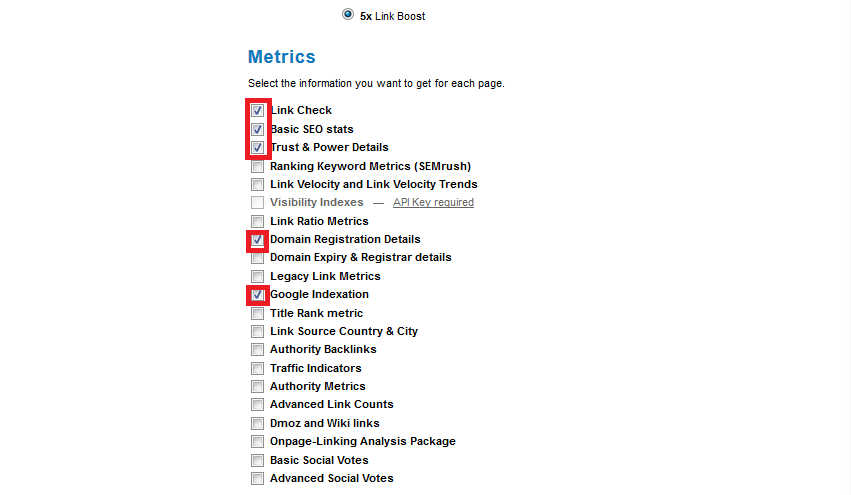Enable the Link Ratio Metrics checkbox
The width and height of the screenshot is (851, 495).
(258, 221)
